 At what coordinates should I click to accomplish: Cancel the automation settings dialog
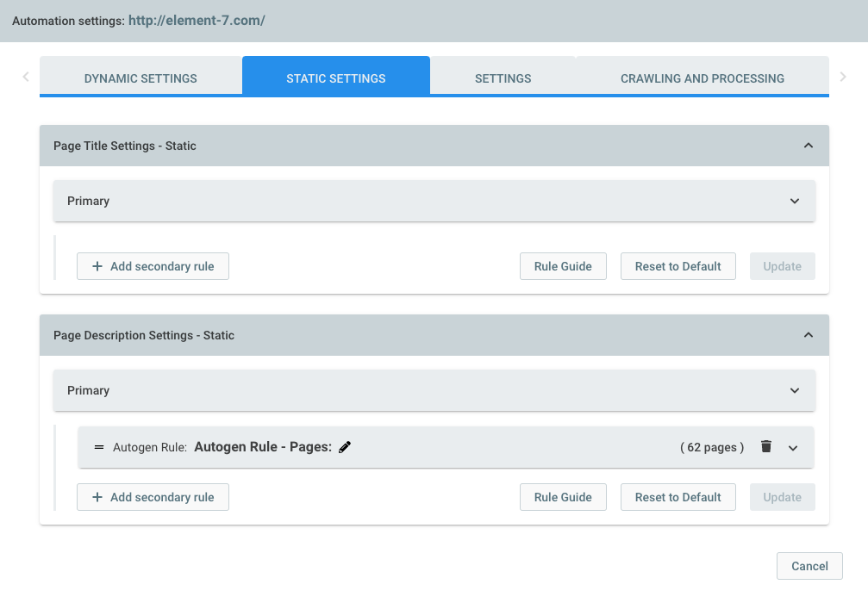(809, 566)
